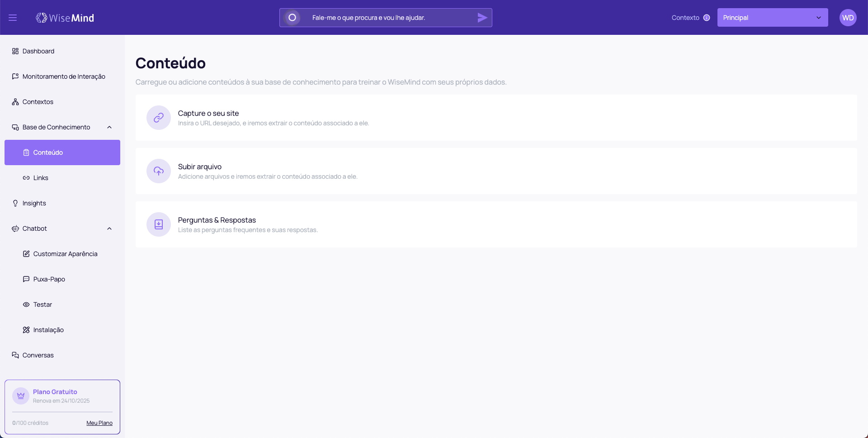The image size is (868, 438).
Task: Click the crown icon in plan card
Action: pyautogui.click(x=21, y=396)
